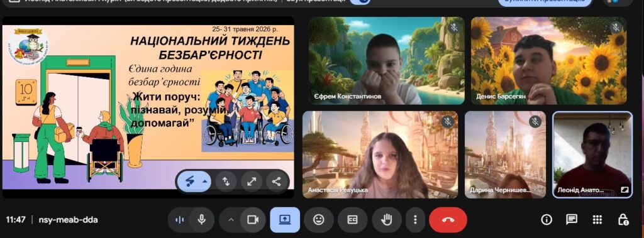
Task: Select Дарина Чернишев's video tile
Action: point(505,154)
